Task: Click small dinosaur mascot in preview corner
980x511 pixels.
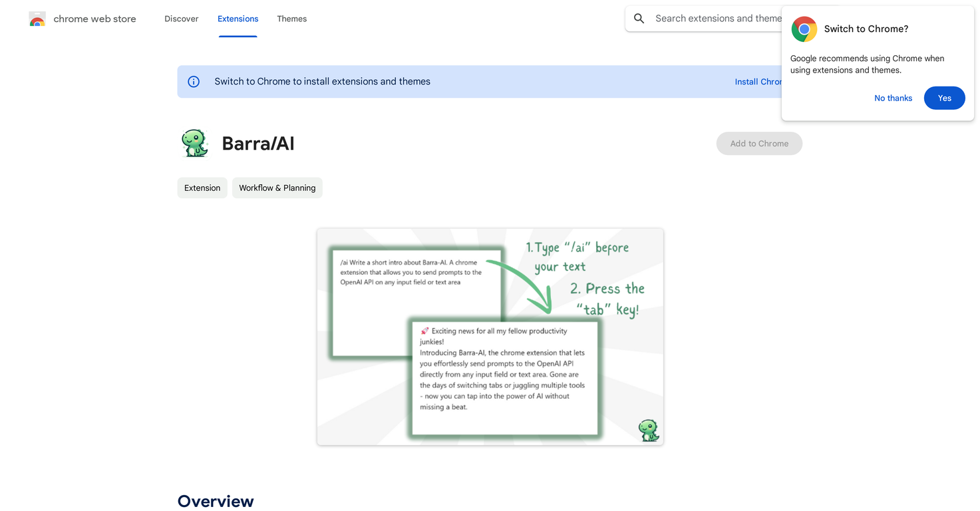Action: 648,430
